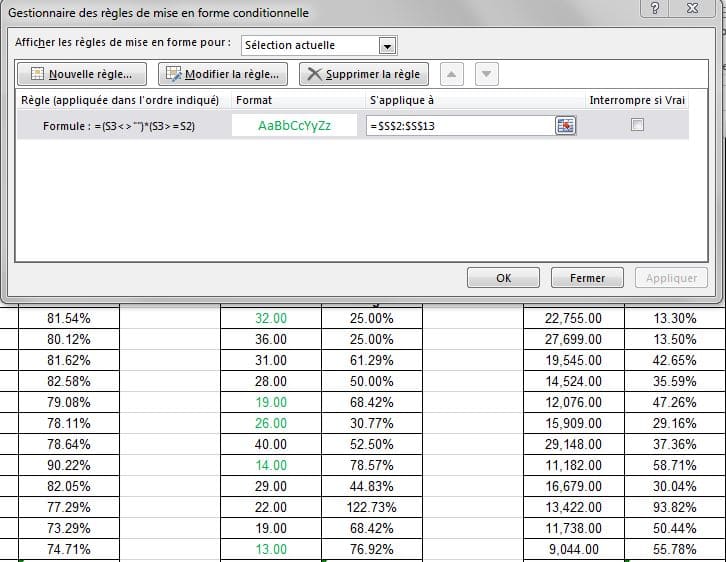726x562 pixels.
Task: Click into the =$S$2:$S$13 range field
Action: click(x=460, y=126)
